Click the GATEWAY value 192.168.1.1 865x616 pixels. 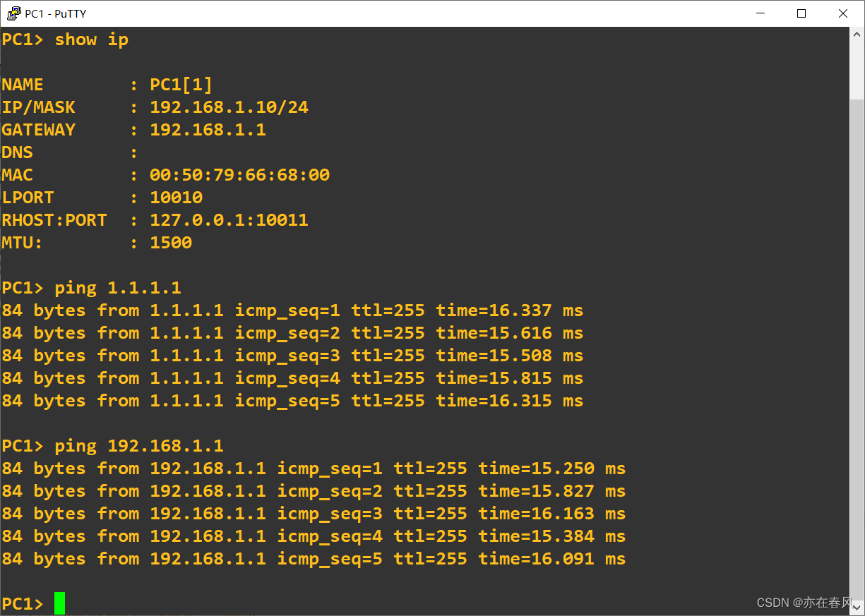click(x=208, y=130)
